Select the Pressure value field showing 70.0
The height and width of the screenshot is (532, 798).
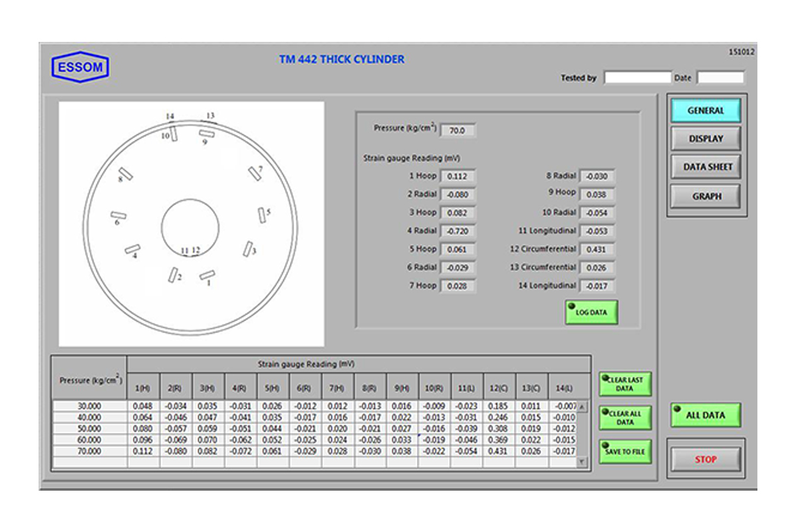[458, 131]
